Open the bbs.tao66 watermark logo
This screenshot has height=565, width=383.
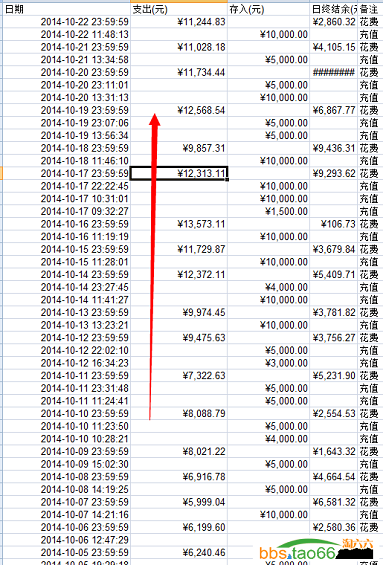[316, 550]
